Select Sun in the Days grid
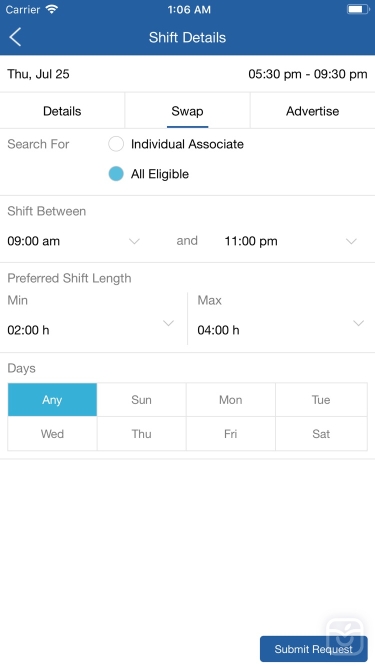The width and height of the screenshot is (375, 667). pyautogui.click(x=142, y=399)
